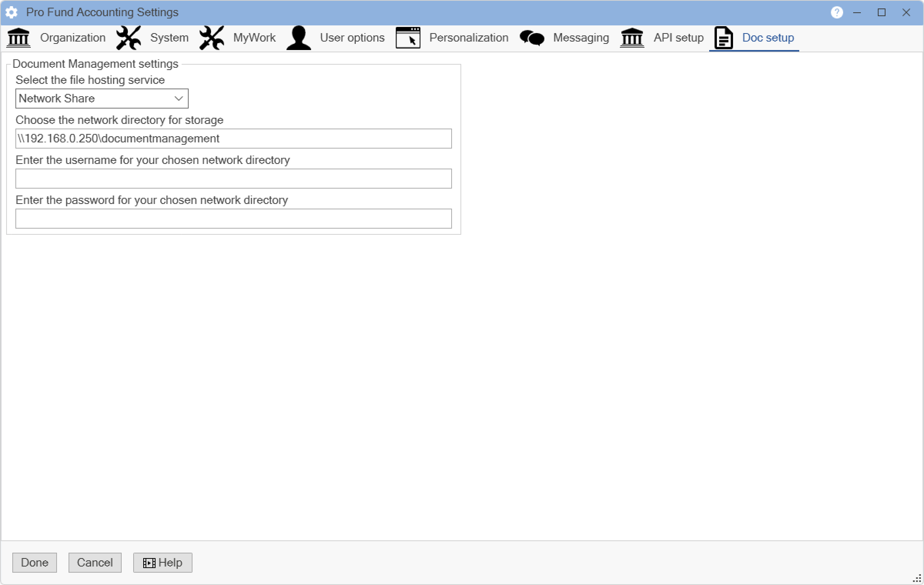Focus the network password input field
The height and width of the screenshot is (585, 924).
click(x=233, y=219)
